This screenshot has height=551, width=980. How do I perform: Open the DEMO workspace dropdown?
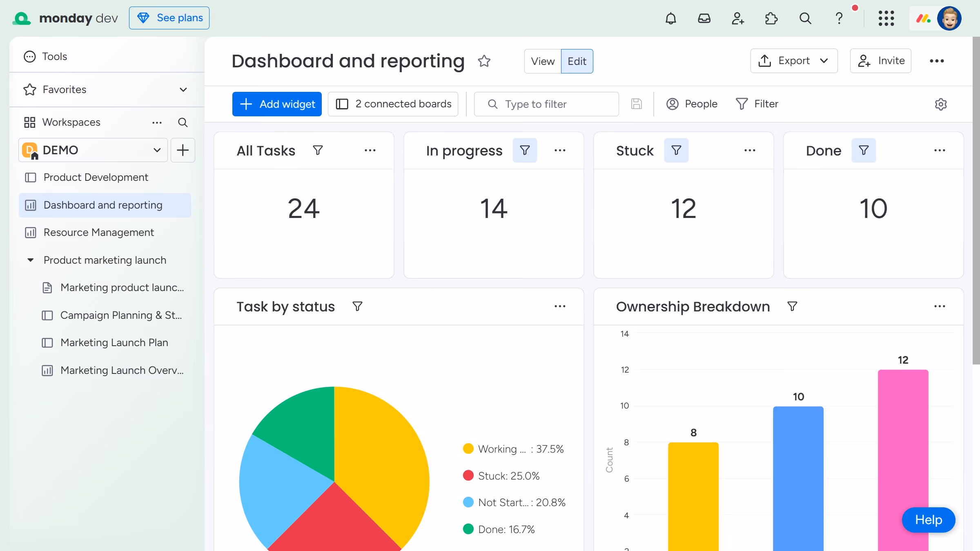pyautogui.click(x=93, y=150)
